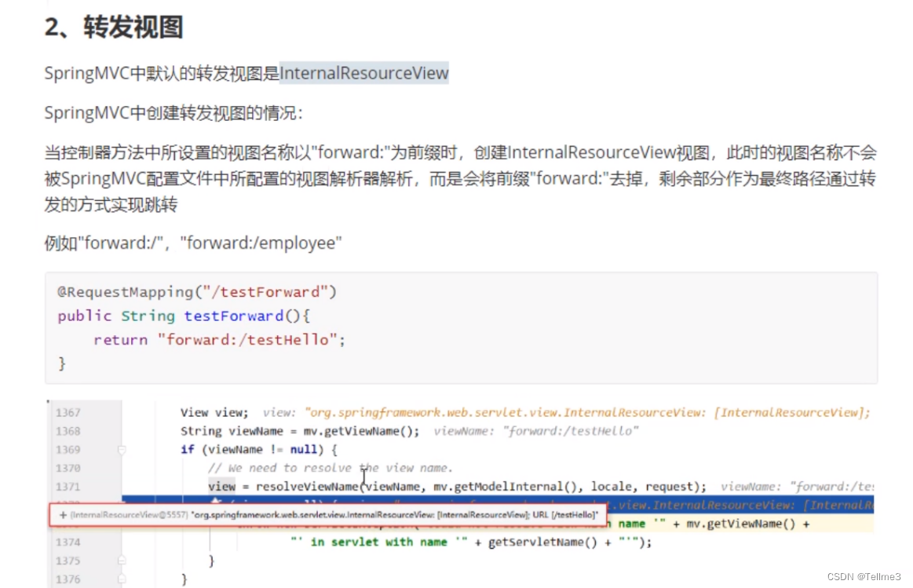Screen dimensions: 913x588
Task: Click the gutter next to line 1367
Action: click(104, 412)
